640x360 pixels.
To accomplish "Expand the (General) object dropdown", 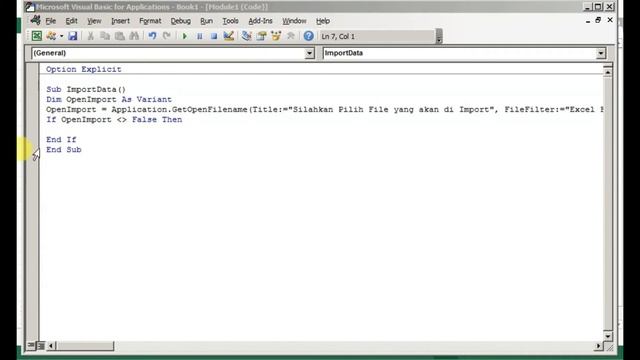I will [309, 53].
